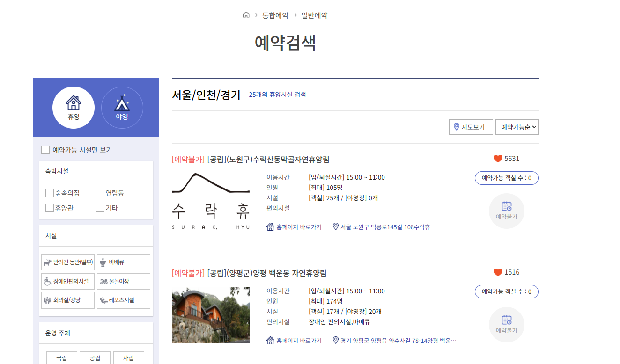Open 통합예약 breadcrumb item
This screenshot has width=620, height=364.
coord(275,15)
